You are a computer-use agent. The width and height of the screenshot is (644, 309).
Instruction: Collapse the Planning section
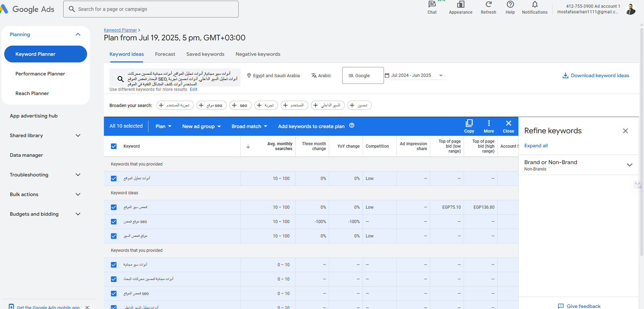(x=78, y=34)
